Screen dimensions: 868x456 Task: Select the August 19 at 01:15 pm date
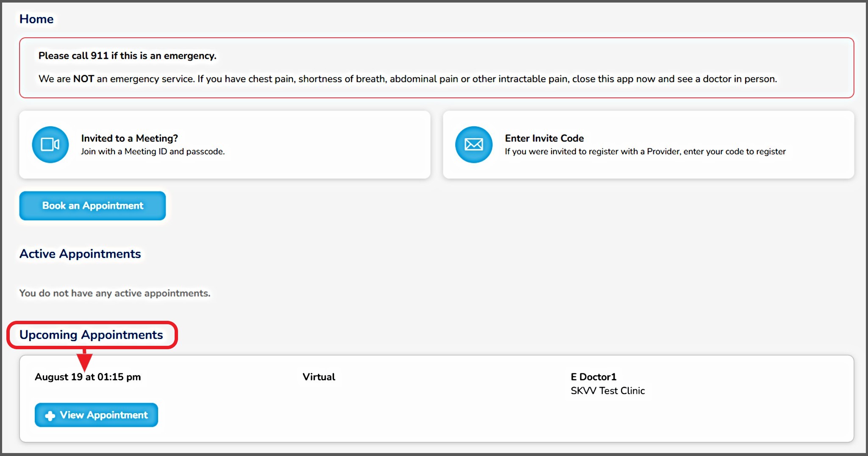88,377
